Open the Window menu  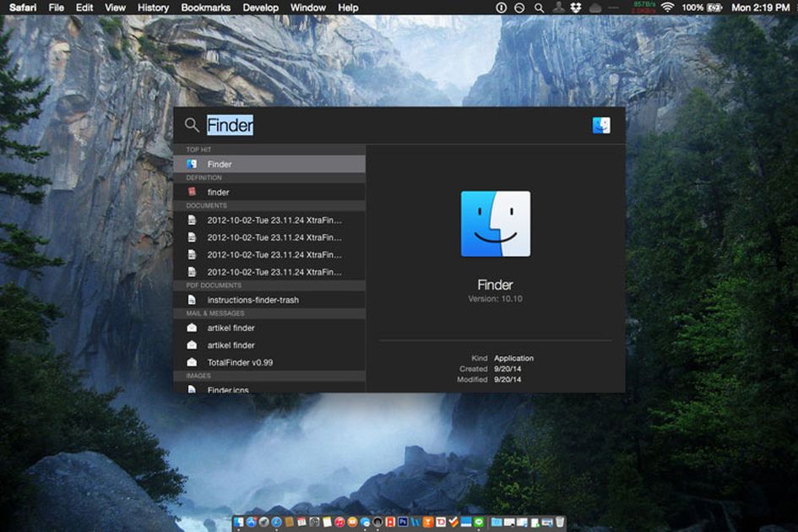coord(308,8)
